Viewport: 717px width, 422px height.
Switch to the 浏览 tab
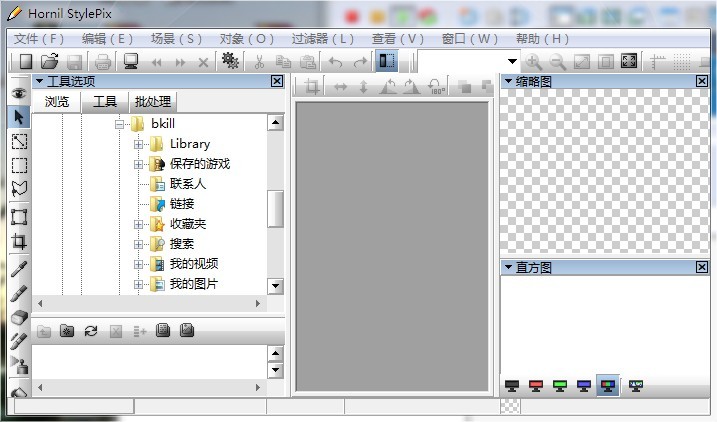click(57, 101)
